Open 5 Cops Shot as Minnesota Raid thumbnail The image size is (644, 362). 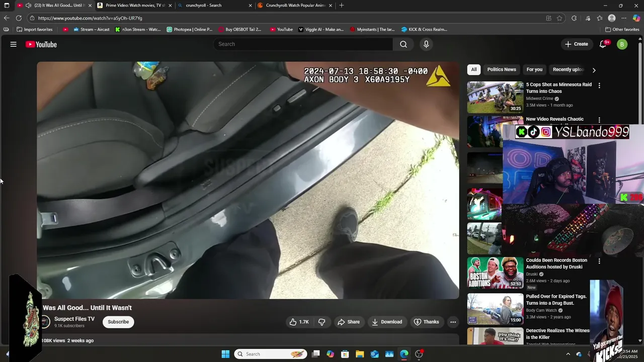click(495, 97)
